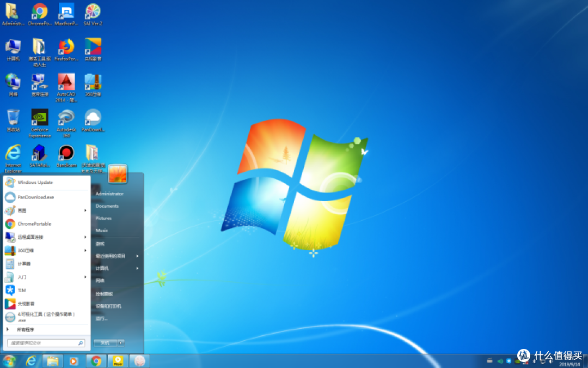Select the folder icon beside the Firefox shortcut
Screen dimensions: 588x368
[39, 52]
